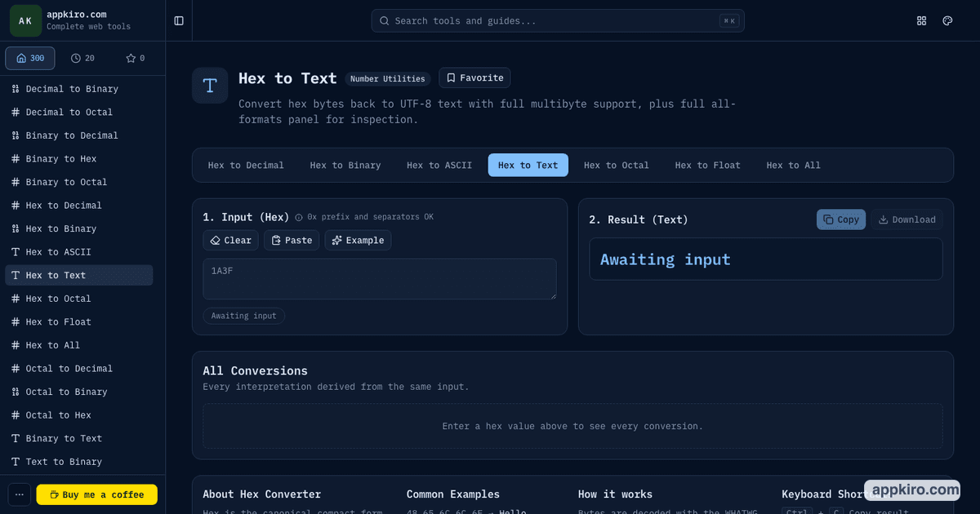The width and height of the screenshot is (980, 514).
Task: Click the Number Utilities tag
Action: tap(388, 79)
